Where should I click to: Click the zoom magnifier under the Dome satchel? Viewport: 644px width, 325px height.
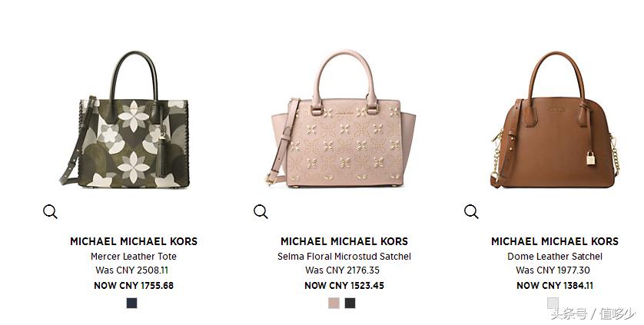pos(471,211)
